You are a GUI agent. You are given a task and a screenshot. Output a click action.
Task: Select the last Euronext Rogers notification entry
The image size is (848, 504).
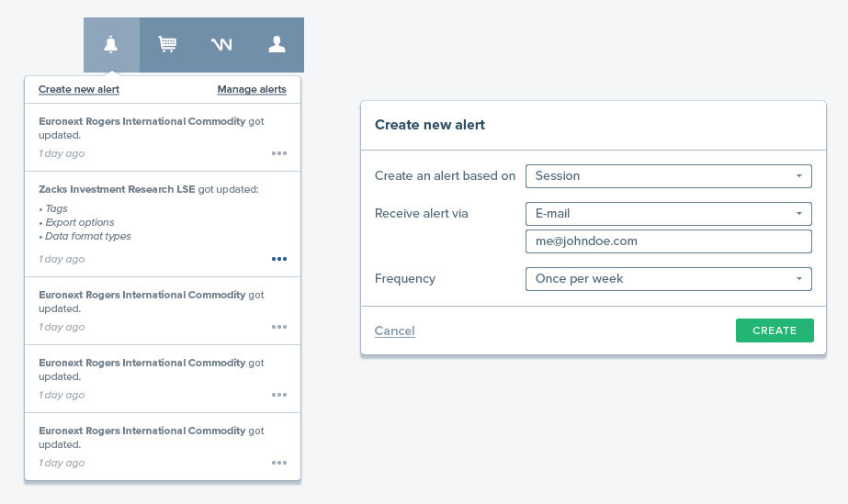[163, 447]
